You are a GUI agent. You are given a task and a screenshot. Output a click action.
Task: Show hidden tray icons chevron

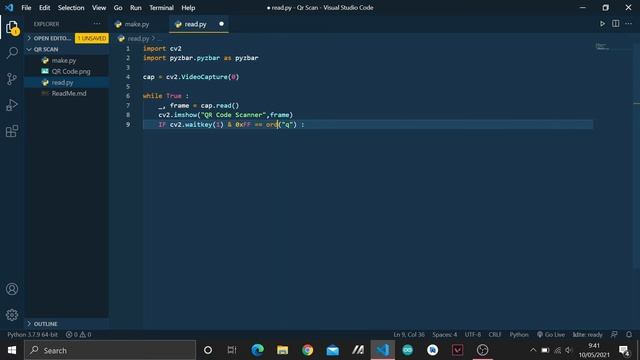pos(533,350)
